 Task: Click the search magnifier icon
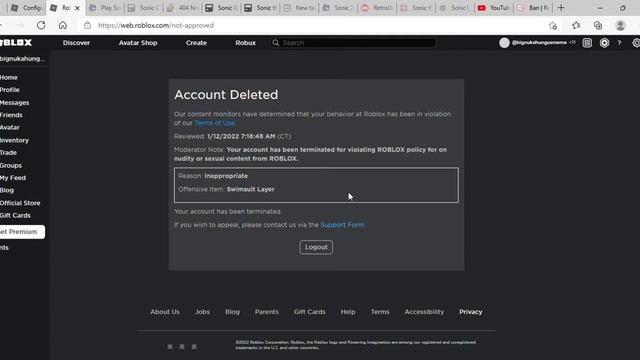click(x=276, y=42)
